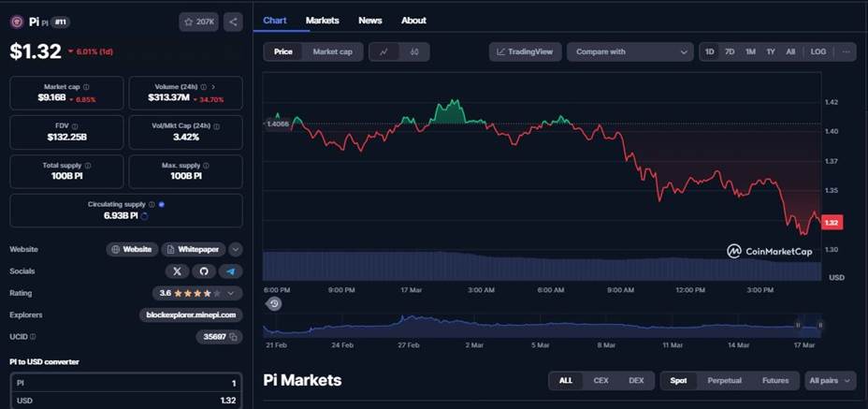Viewport: 868px width, 409px height.
Task: Open the Compare with dropdown
Action: [x=629, y=51]
